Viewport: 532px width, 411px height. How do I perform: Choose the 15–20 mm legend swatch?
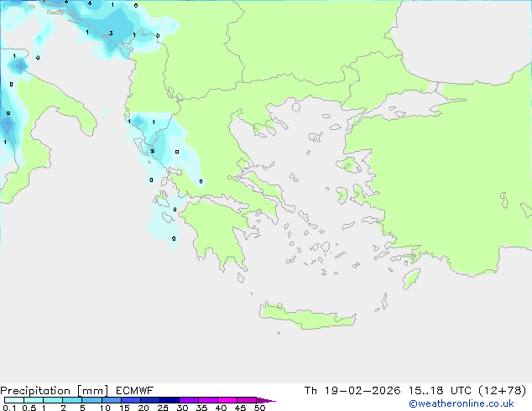[x=131, y=400]
